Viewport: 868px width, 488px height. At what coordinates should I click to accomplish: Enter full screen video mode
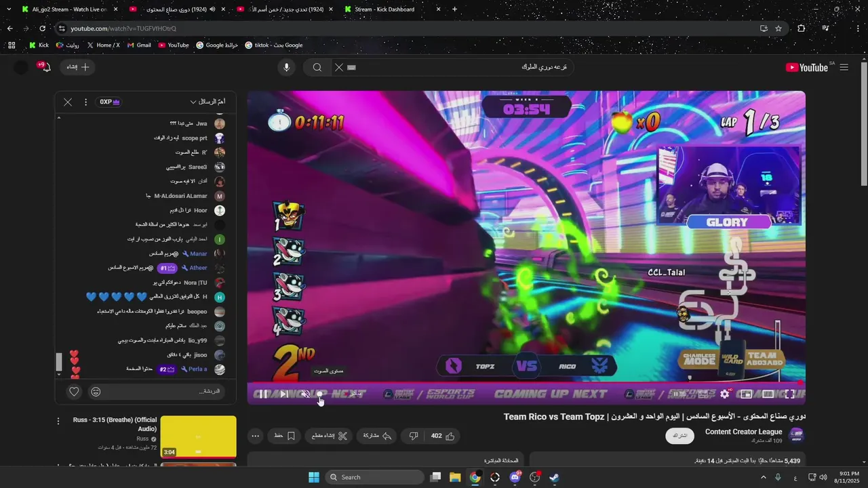(790, 394)
